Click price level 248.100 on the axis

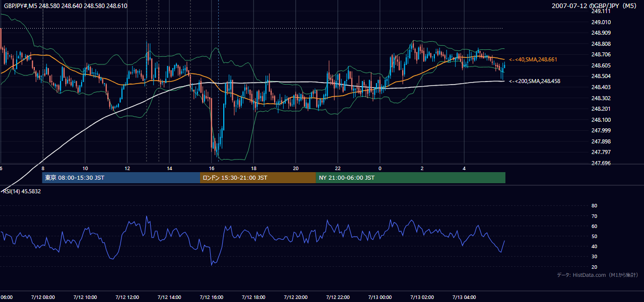[x=601, y=120]
